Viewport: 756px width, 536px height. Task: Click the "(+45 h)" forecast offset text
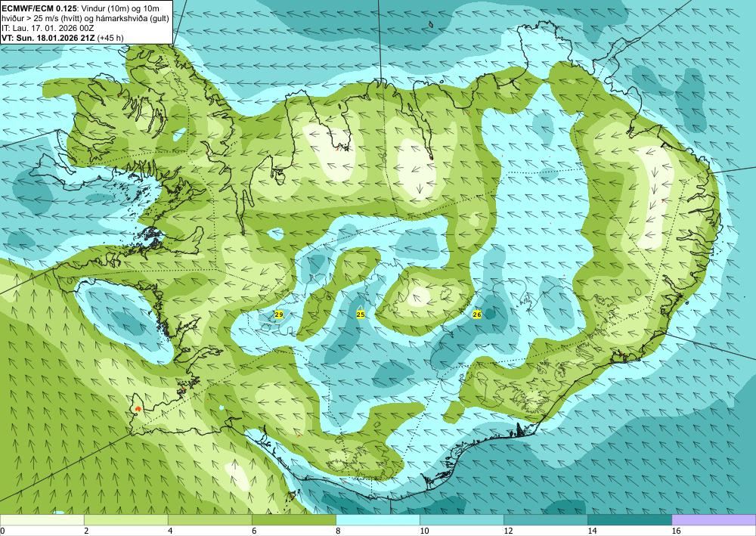coord(110,38)
